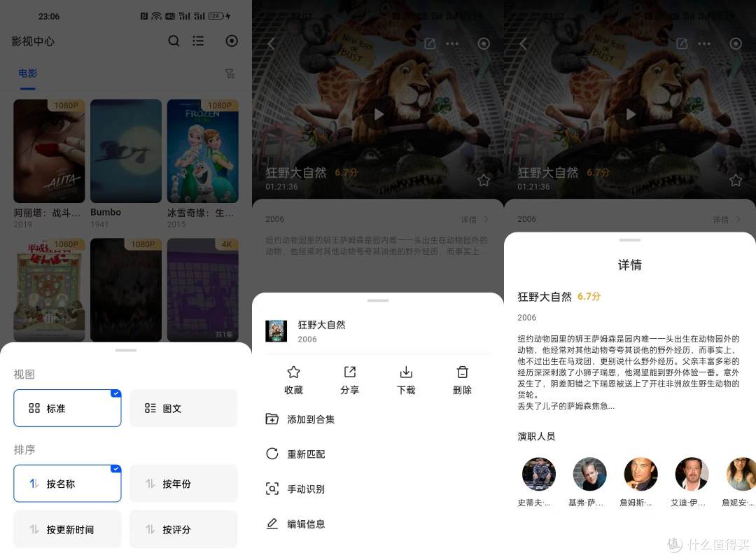Image resolution: width=756 pixels, height=560 pixels.
Task: Tap the favorite star on right movie banner
Action: [x=736, y=181]
